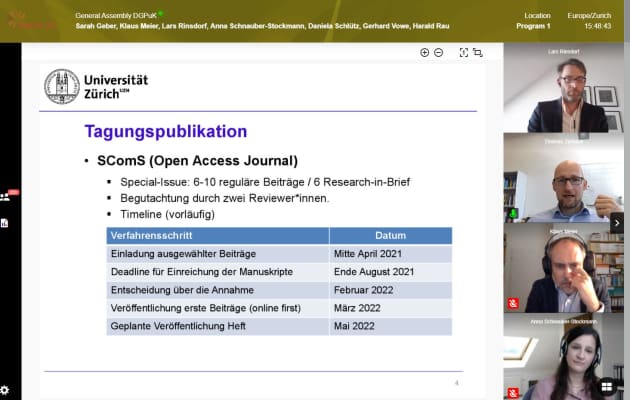Click the conference logo in top left

(x=33, y=19)
